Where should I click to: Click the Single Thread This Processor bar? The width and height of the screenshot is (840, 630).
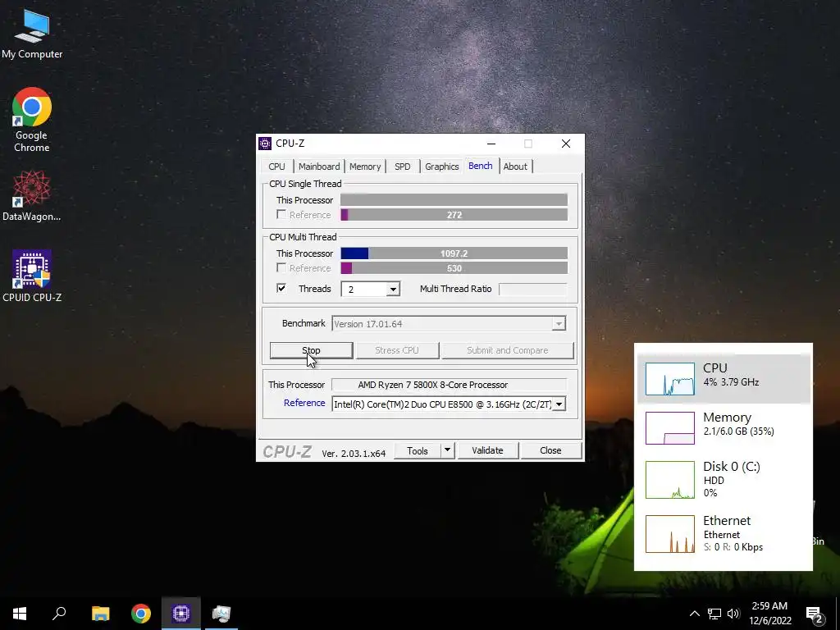point(454,200)
